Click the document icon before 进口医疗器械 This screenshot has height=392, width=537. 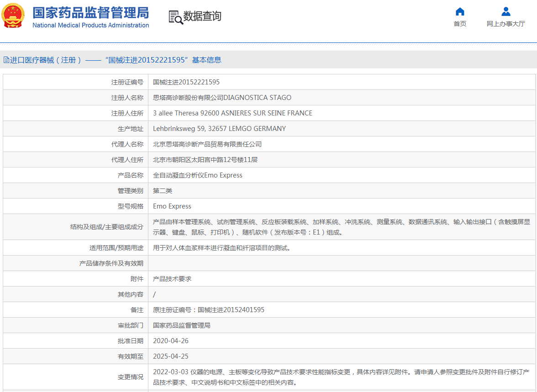click(x=6, y=60)
